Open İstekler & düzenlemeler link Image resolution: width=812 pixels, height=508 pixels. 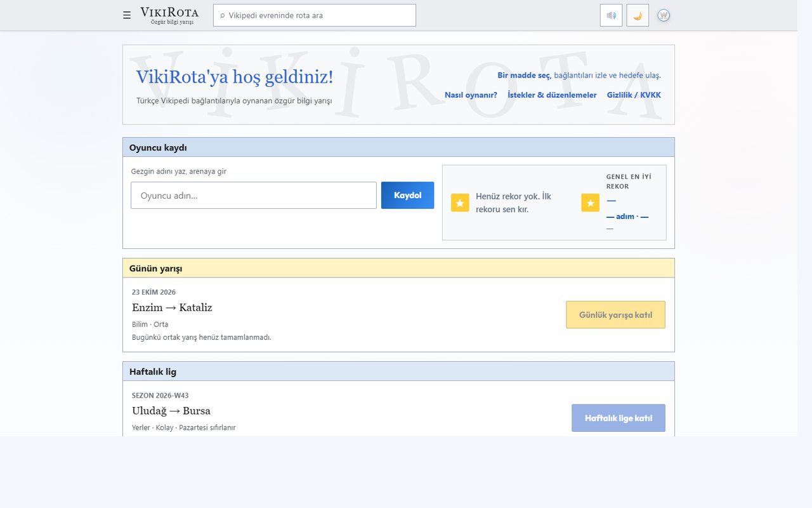(x=552, y=95)
